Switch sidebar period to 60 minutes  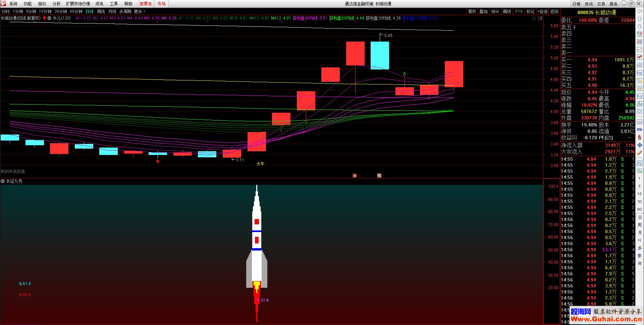[x=640, y=210]
